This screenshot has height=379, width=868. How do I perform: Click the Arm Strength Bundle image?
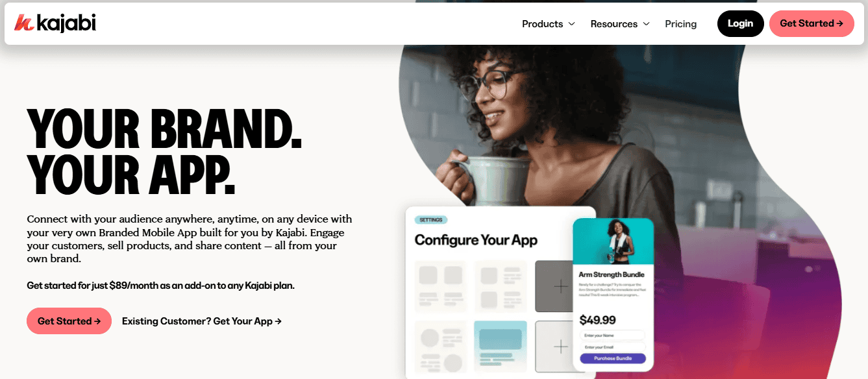pos(613,241)
